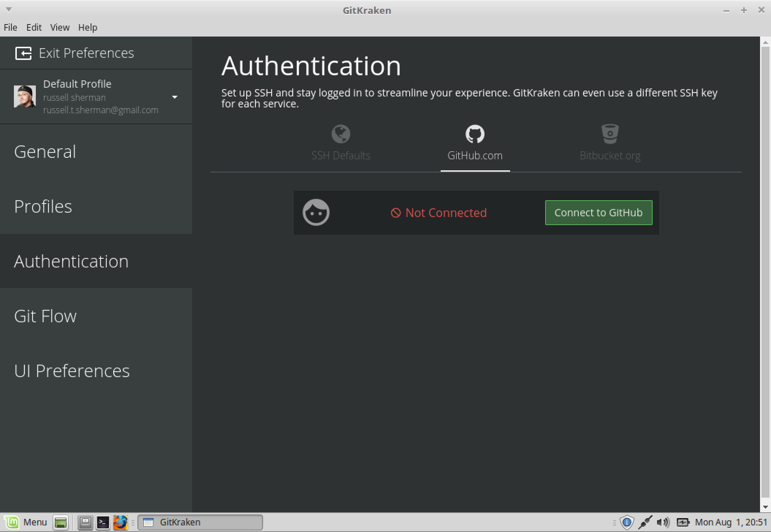
Task: Open the file manager taskbar icon
Action: click(85, 522)
